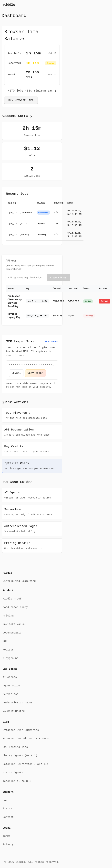Click the Active status badge in API Keys
This screenshot has height=868, width=112.
click(88, 301)
